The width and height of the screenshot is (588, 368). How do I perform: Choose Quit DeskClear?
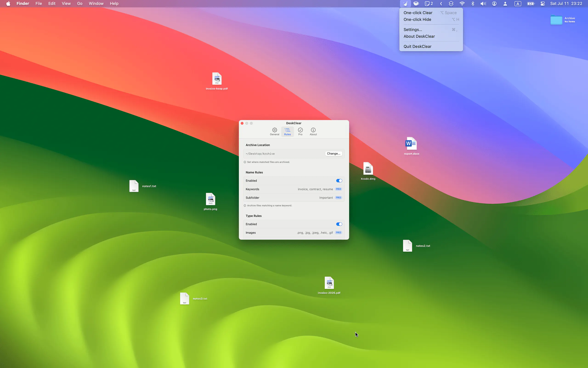[431, 46]
